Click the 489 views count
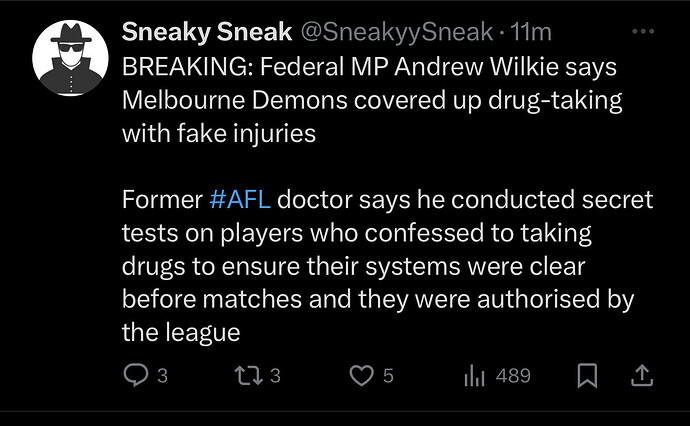The width and height of the screenshot is (690, 426). pos(513,376)
